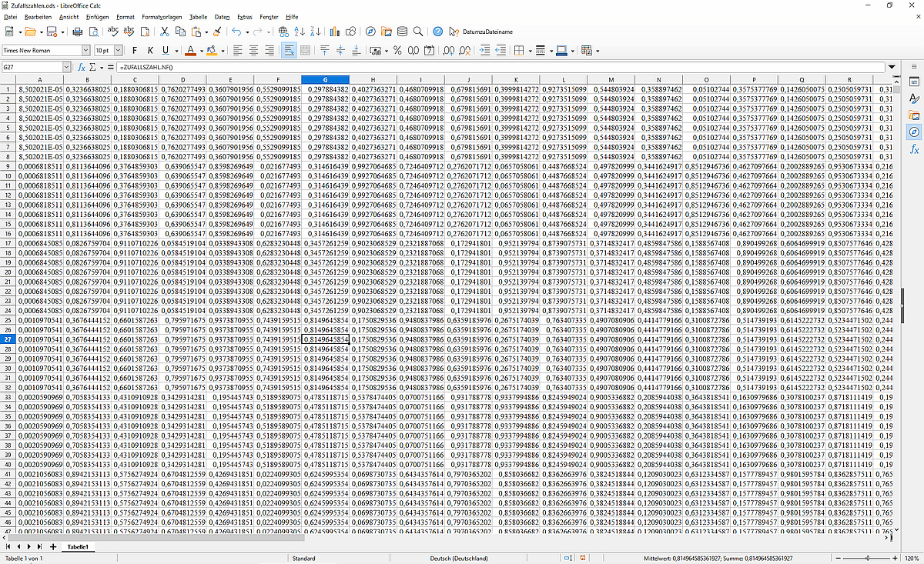Toggle Underline formatting (U button)
The image size is (924, 564).
(x=166, y=50)
